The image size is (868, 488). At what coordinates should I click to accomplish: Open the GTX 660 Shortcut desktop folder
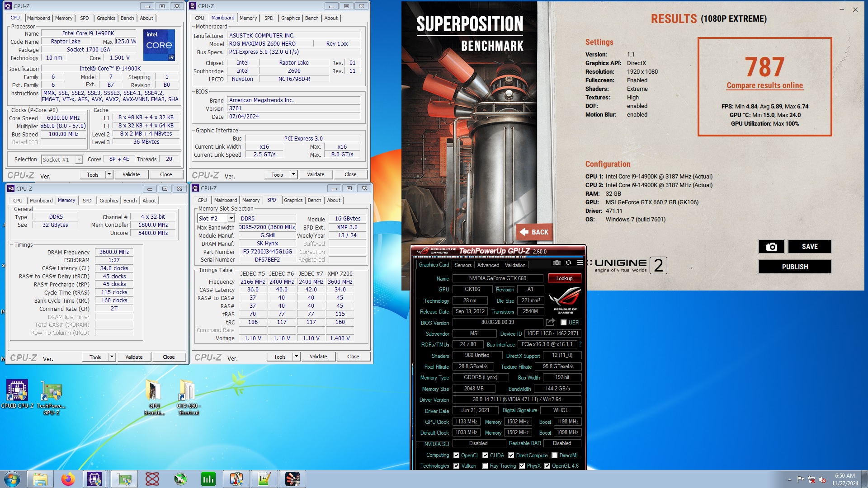click(x=189, y=398)
